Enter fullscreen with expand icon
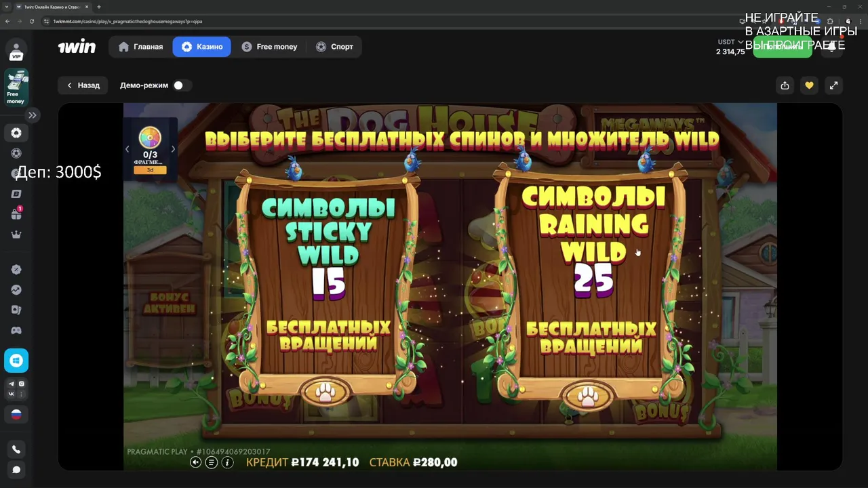The width and height of the screenshot is (868, 488). 833,85
